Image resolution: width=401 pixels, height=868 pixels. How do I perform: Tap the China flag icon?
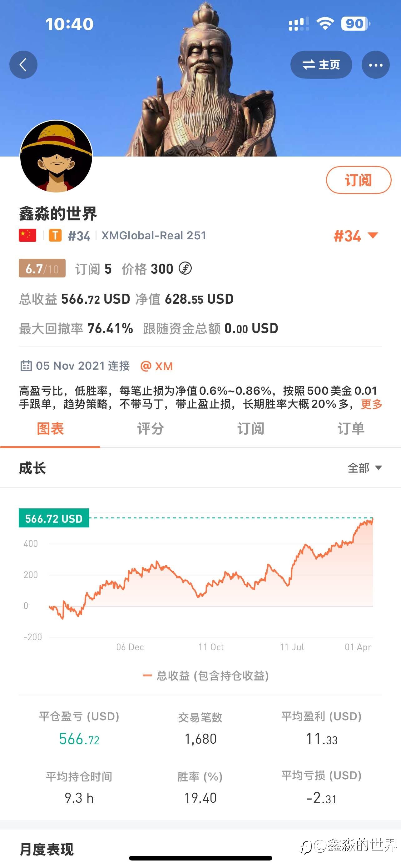27,235
